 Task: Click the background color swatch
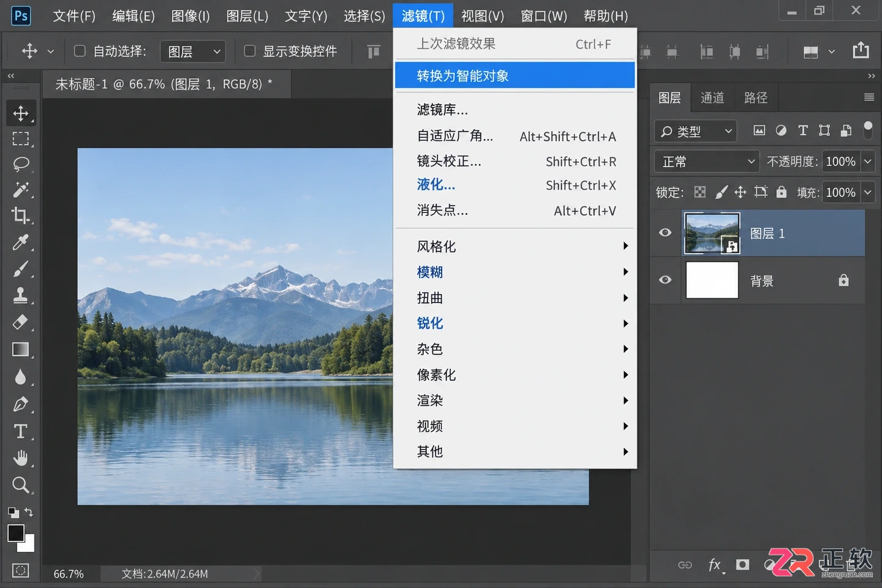[x=29, y=545]
